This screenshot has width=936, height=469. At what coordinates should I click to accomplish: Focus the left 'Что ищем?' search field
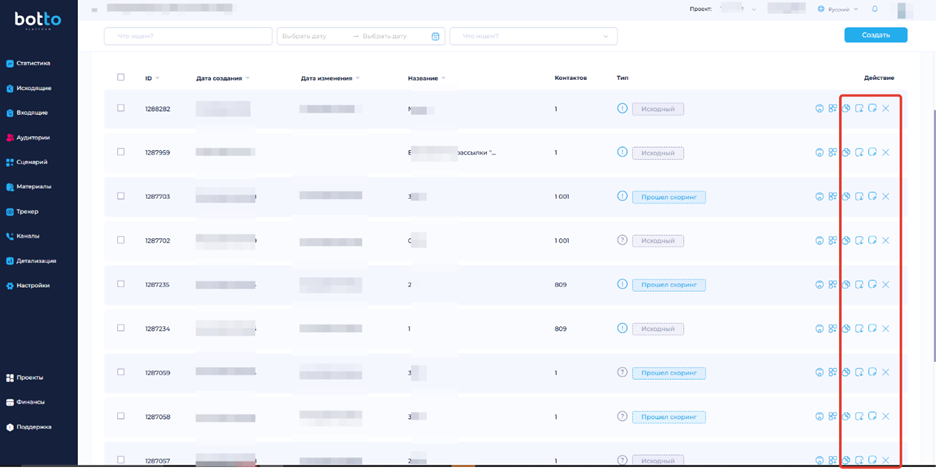point(188,36)
